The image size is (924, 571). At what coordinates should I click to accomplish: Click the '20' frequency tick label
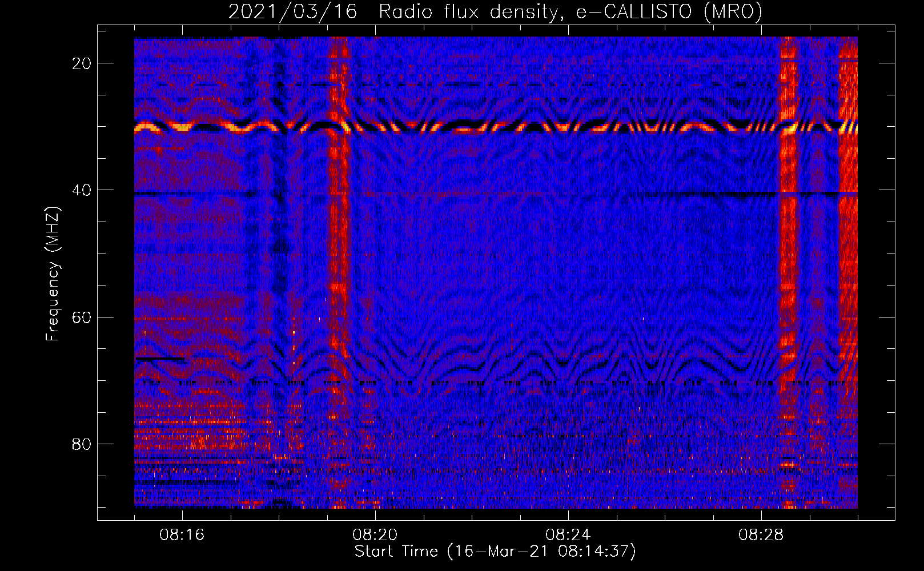click(82, 63)
